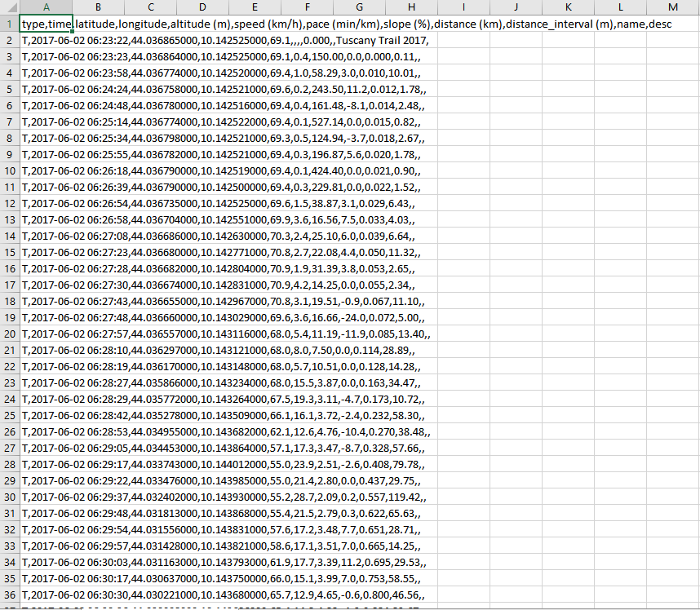Click the row timestamped 06:28:27
Viewport: 700px width, 610px height.
click(x=221, y=382)
